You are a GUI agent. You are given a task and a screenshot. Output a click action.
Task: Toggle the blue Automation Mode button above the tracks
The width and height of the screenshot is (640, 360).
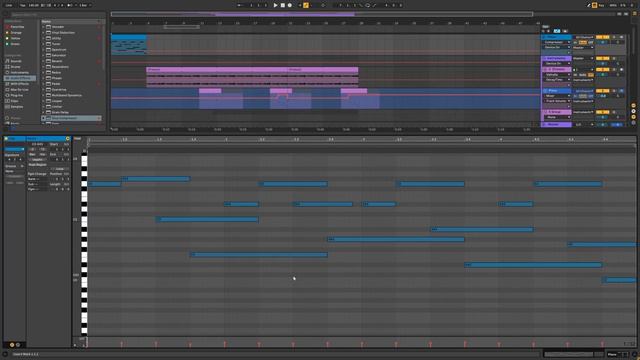click(x=557, y=31)
